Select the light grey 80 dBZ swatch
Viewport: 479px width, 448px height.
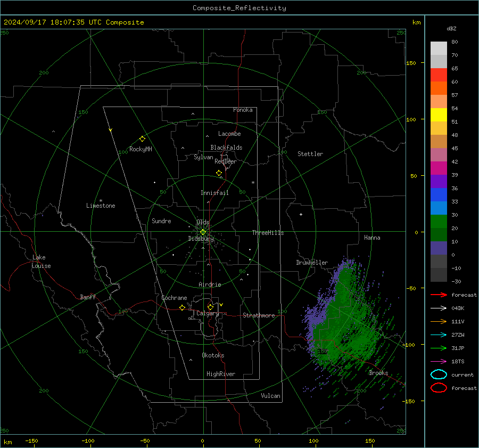(439, 48)
